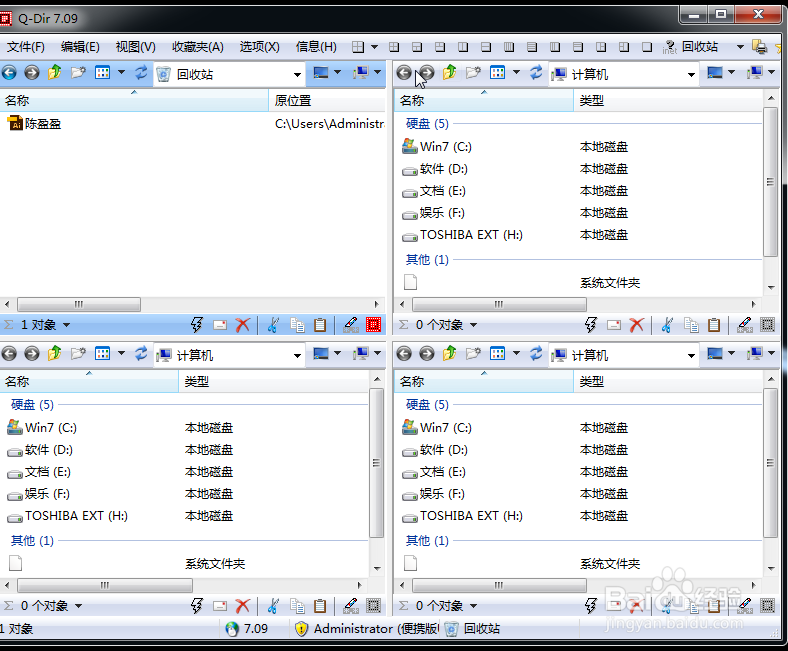Expand view mode arrow in Recycle Bin pane

121,73
